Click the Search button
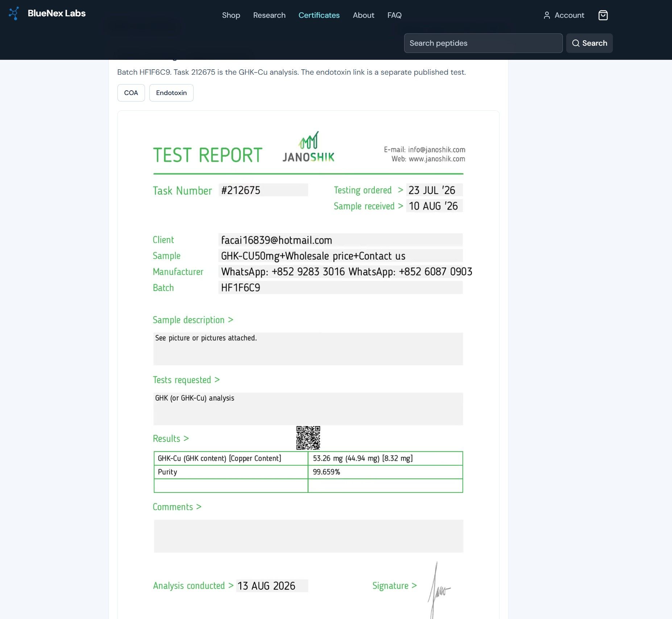The image size is (672, 619). pos(589,43)
